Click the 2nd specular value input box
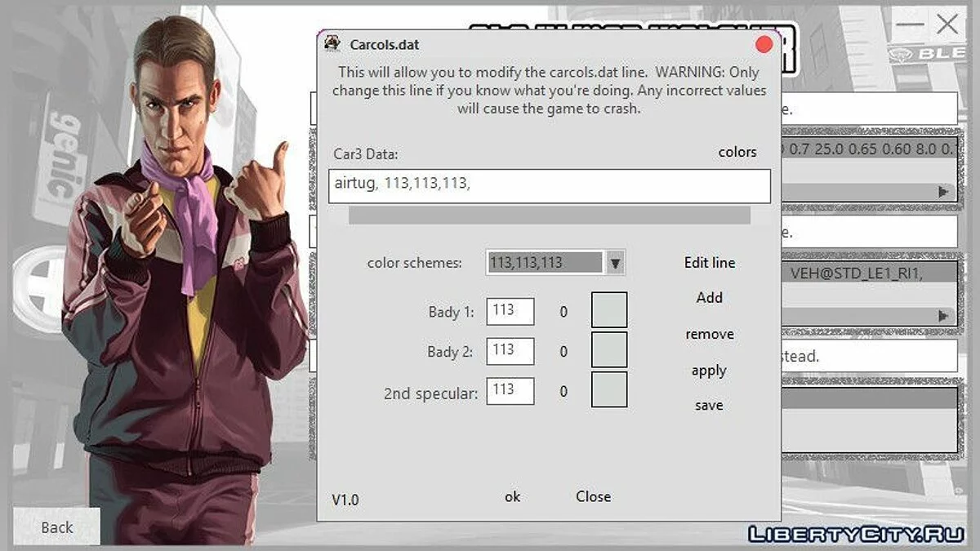This screenshot has width=980, height=551. point(510,391)
